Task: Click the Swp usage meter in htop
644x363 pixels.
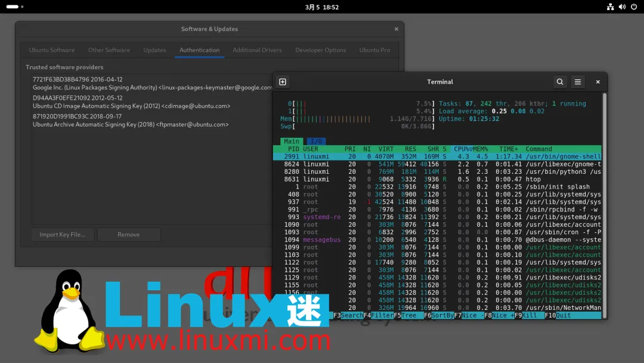Action: tap(357, 126)
